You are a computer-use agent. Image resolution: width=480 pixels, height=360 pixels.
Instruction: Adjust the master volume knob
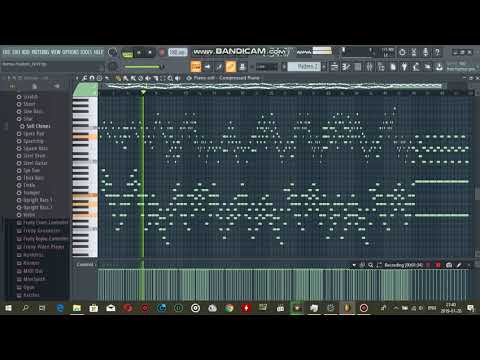pos(113,52)
